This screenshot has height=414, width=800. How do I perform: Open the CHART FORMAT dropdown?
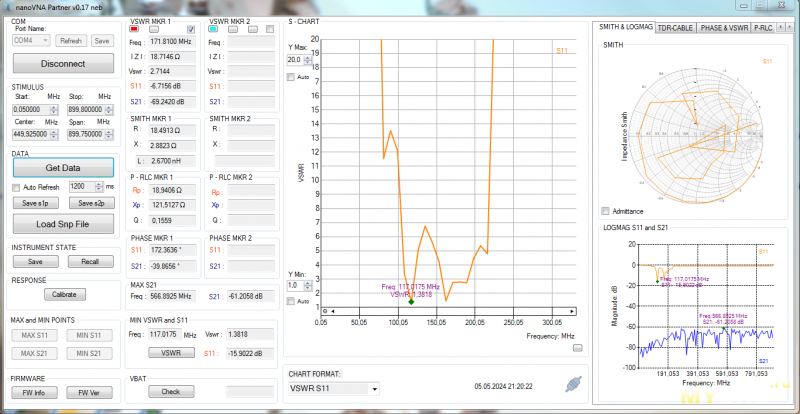click(374, 388)
